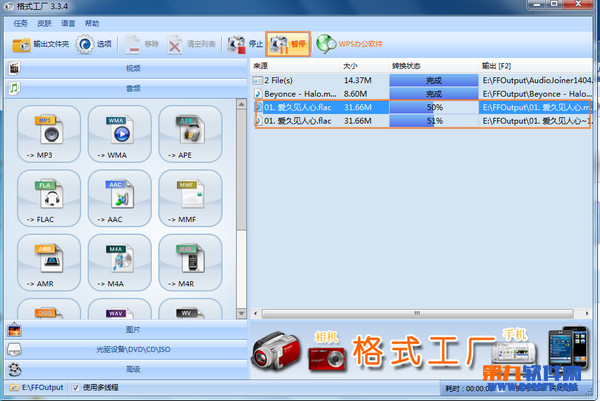Open the 皮肤 skin menu
This screenshot has height=401, width=600.
coord(44,24)
